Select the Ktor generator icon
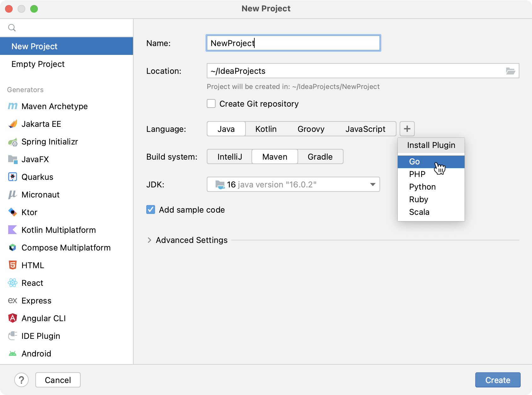Screen dimensions: 532x395 pyautogui.click(x=13, y=212)
